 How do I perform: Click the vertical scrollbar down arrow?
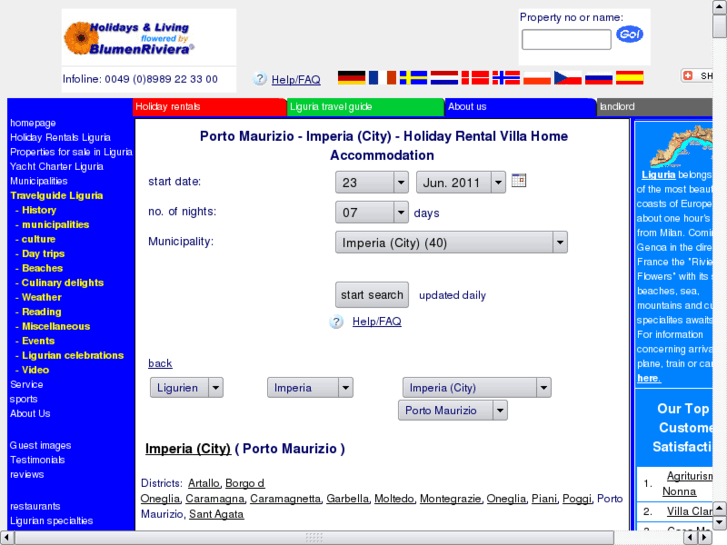click(x=719, y=523)
